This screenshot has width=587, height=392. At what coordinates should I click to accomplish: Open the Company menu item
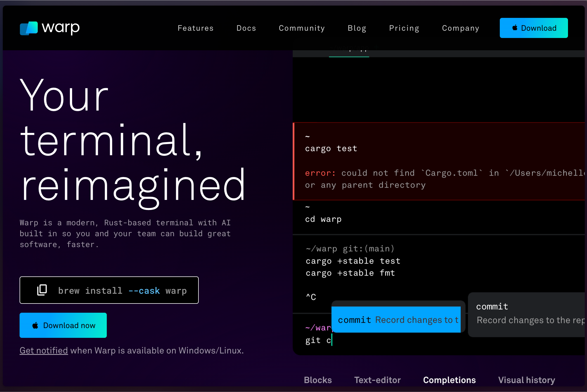460,28
